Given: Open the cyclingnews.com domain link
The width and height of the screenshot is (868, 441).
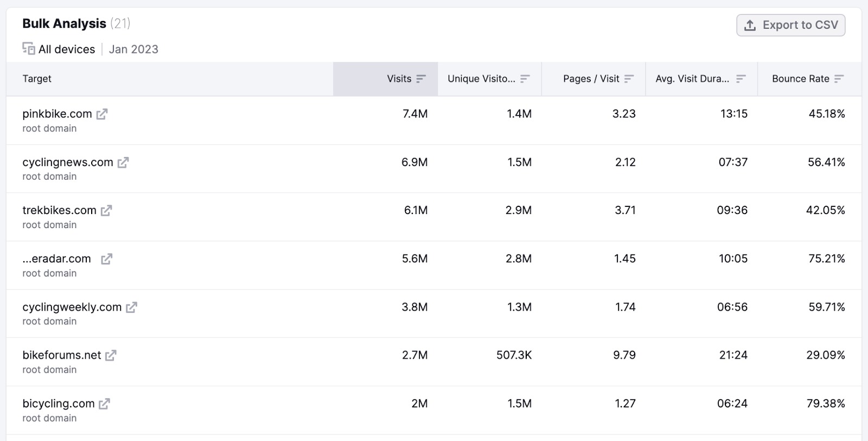Looking at the screenshot, I should pyautogui.click(x=68, y=162).
